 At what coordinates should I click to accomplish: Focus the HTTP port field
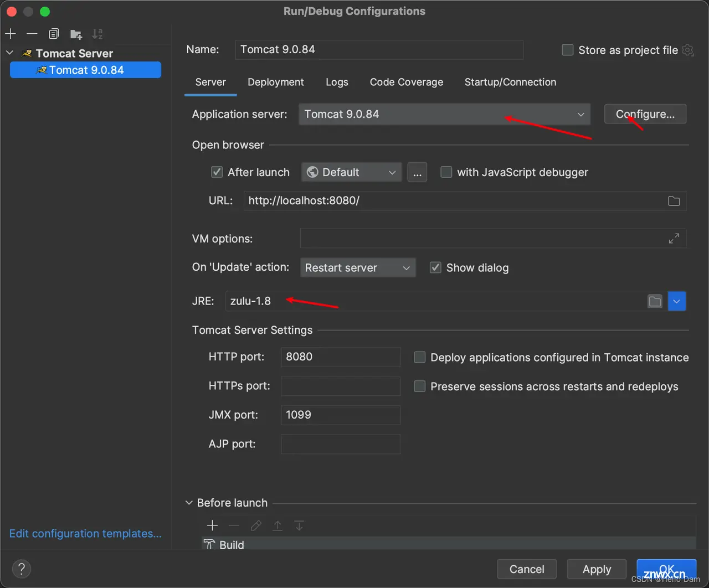pos(341,357)
